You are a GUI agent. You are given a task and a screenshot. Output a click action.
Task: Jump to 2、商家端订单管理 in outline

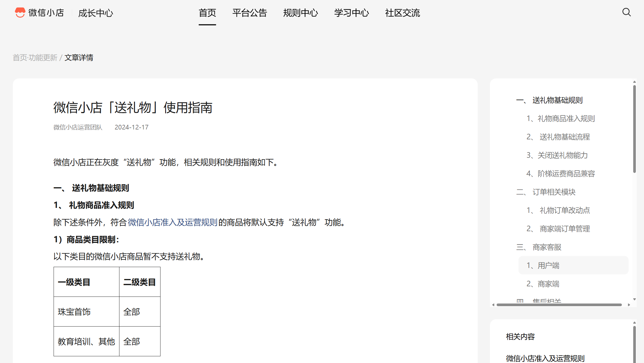pos(558,229)
